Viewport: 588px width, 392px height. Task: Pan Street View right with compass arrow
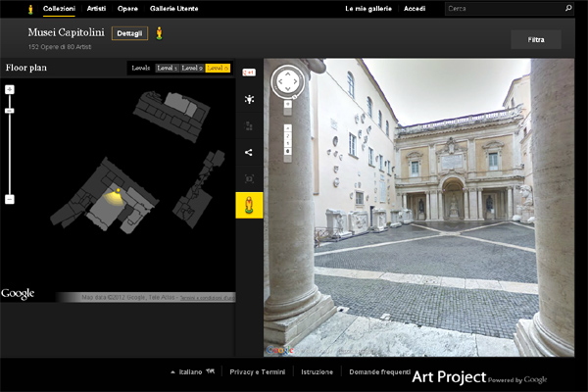(295, 81)
